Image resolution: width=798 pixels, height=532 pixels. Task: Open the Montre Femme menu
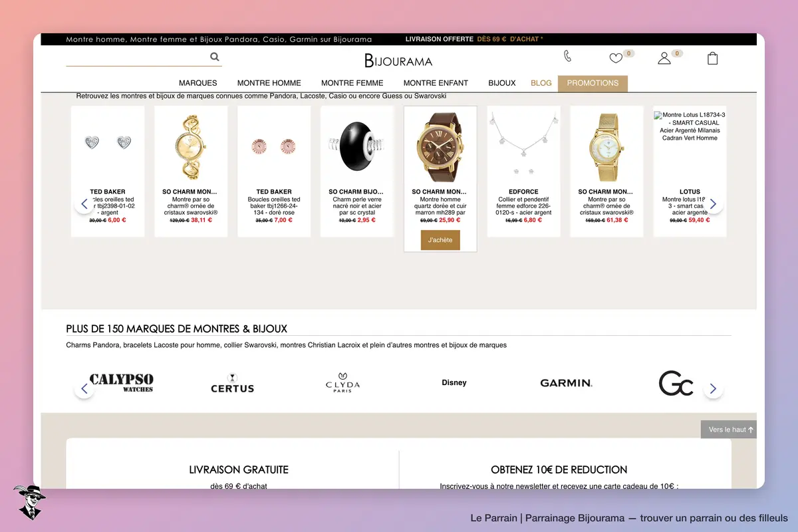[x=352, y=83]
